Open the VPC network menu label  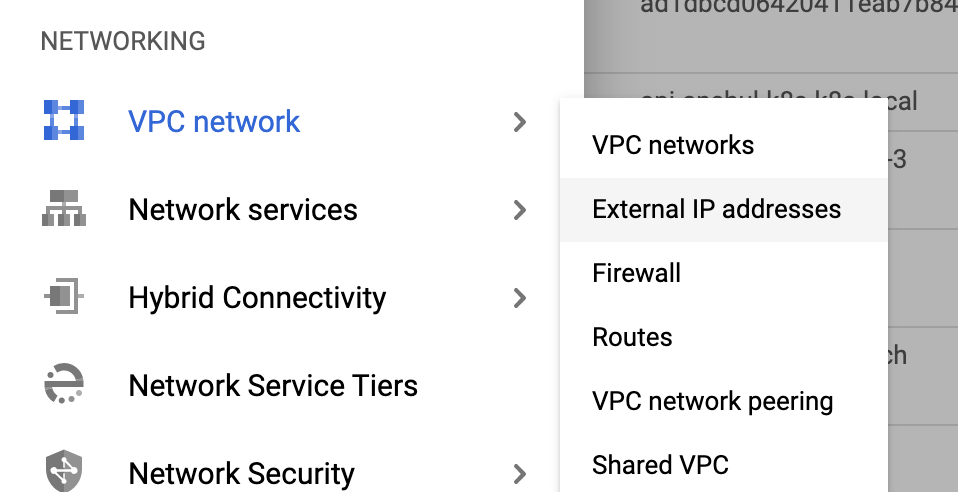pyautogui.click(x=214, y=122)
